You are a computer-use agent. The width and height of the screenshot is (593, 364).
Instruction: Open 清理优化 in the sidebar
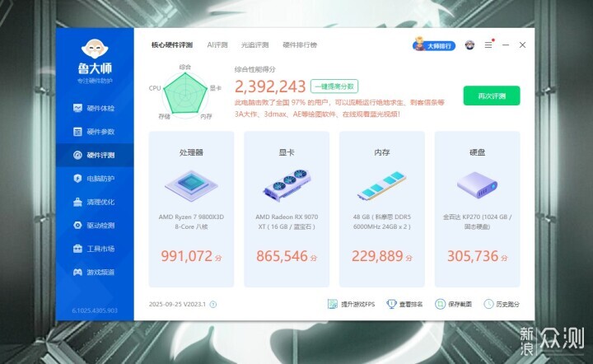click(x=94, y=202)
